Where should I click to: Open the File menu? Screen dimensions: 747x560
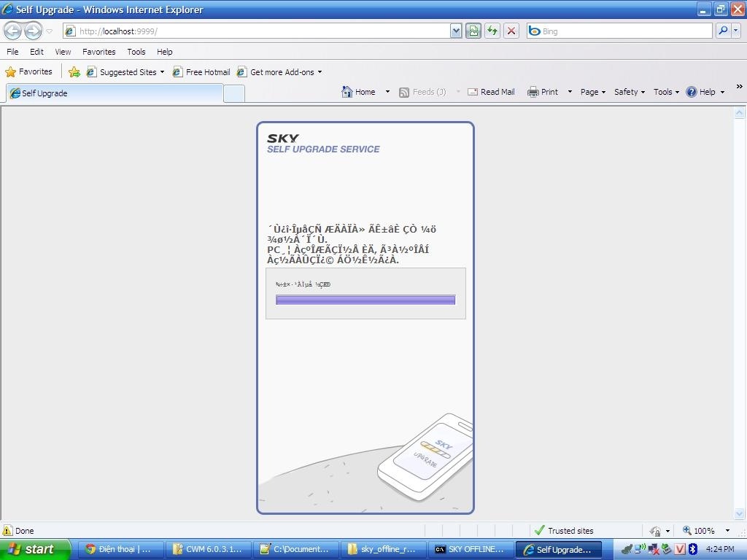[12, 52]
